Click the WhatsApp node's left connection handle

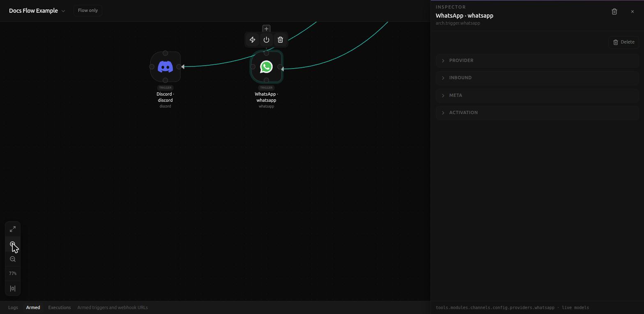pos(253,66)
